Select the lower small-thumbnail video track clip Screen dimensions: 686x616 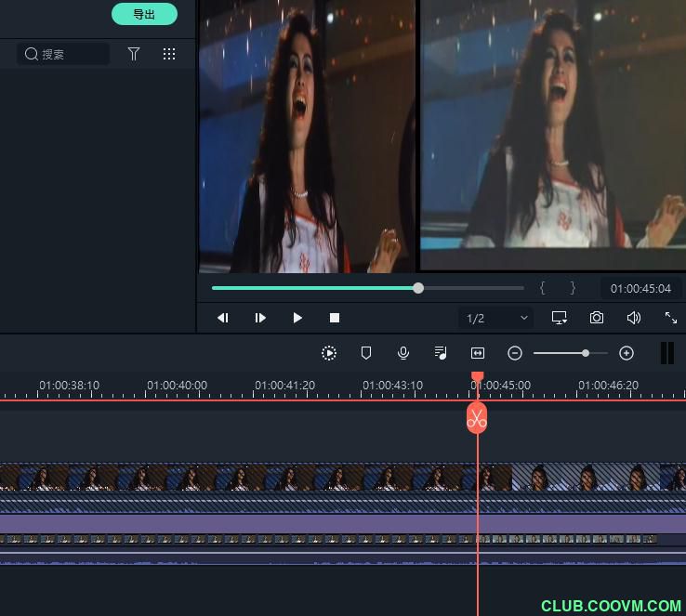328,539
